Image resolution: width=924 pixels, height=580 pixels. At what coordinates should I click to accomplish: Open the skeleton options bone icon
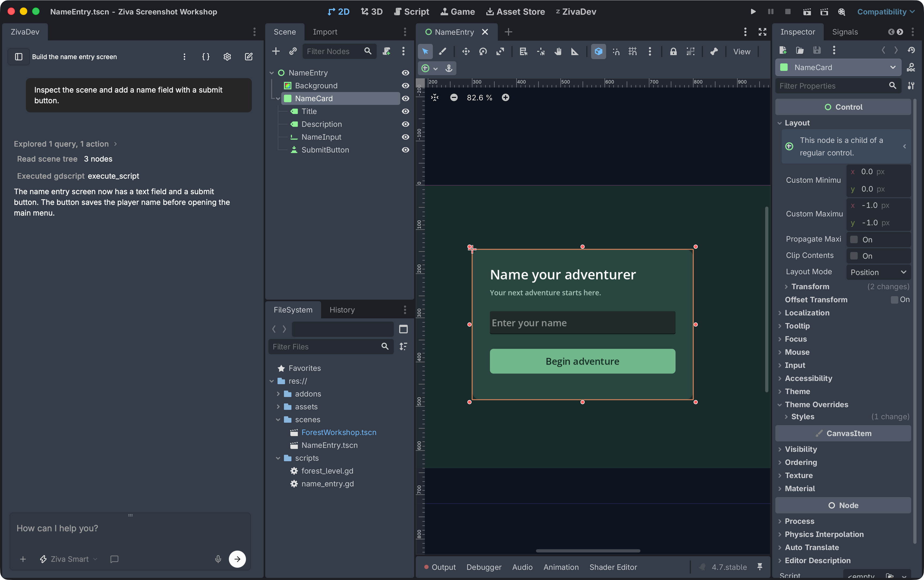(x=714, y=51)
